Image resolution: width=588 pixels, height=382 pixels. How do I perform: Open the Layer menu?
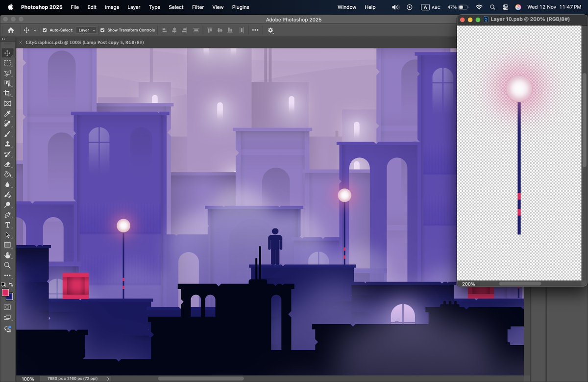pyautogui.click(x=134, y=7)
